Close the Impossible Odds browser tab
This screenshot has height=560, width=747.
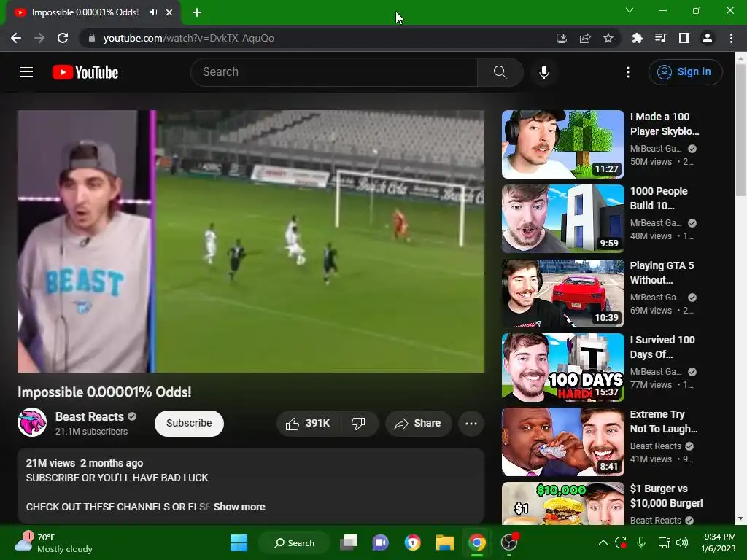169,12
